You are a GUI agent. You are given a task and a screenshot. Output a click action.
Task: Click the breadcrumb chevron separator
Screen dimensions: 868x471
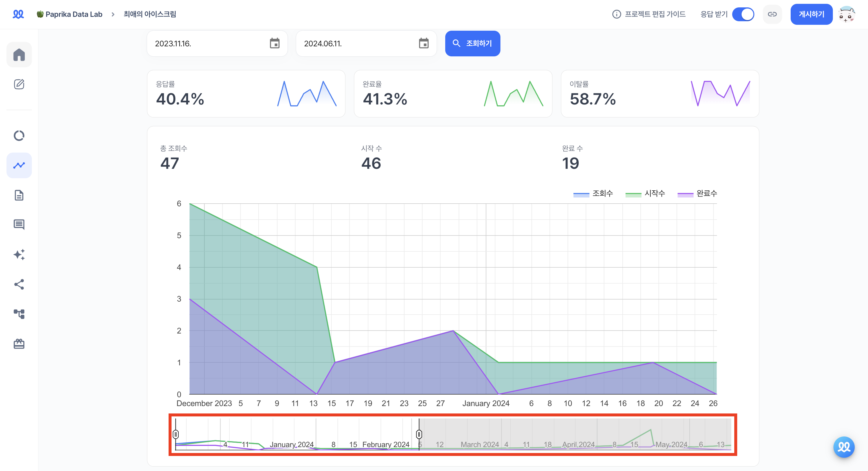click(x=113, y=14)
